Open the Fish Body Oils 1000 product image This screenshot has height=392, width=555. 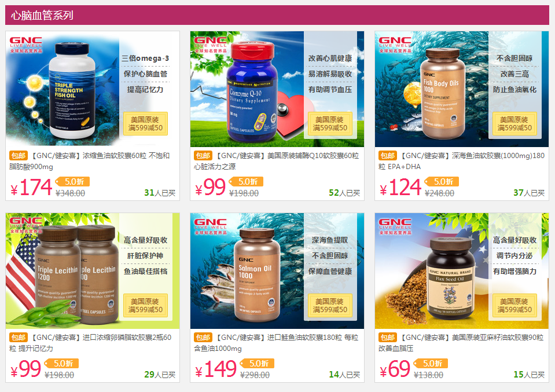pos(462,89)
